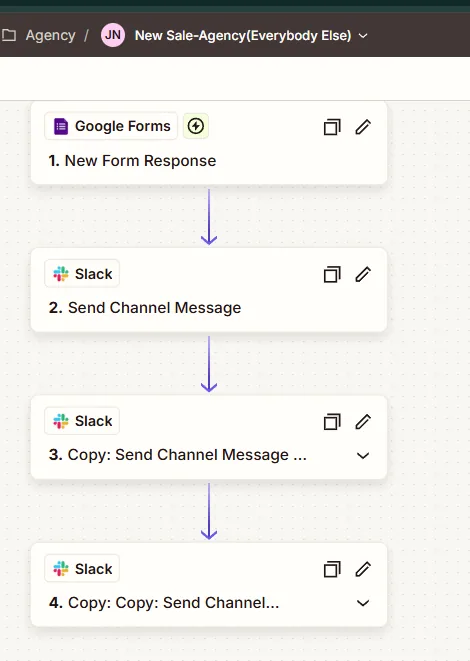This screenshot has height=661, width=470.
Task: Click the lightning trigger icon on step 1
Action: click(196, 126)
